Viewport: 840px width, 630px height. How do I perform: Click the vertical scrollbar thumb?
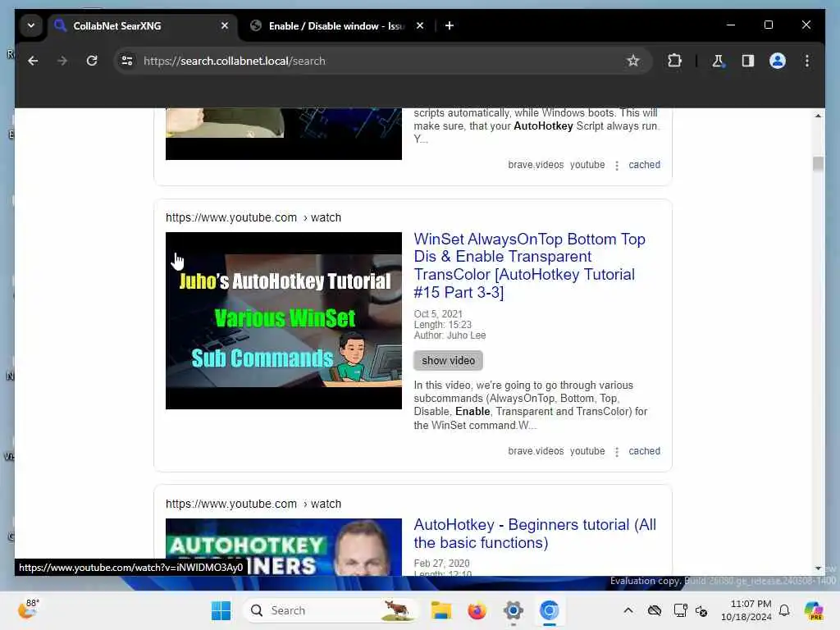click(818, 163)
